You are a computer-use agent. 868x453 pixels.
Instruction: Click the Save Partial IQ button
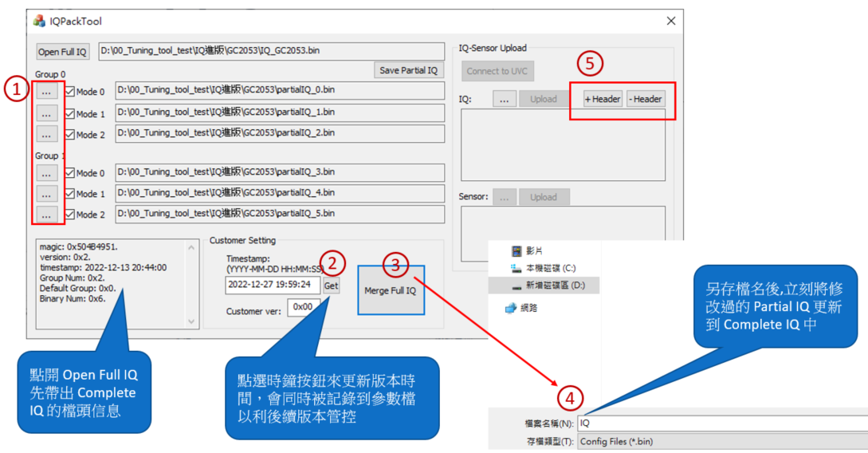point(408,70)
